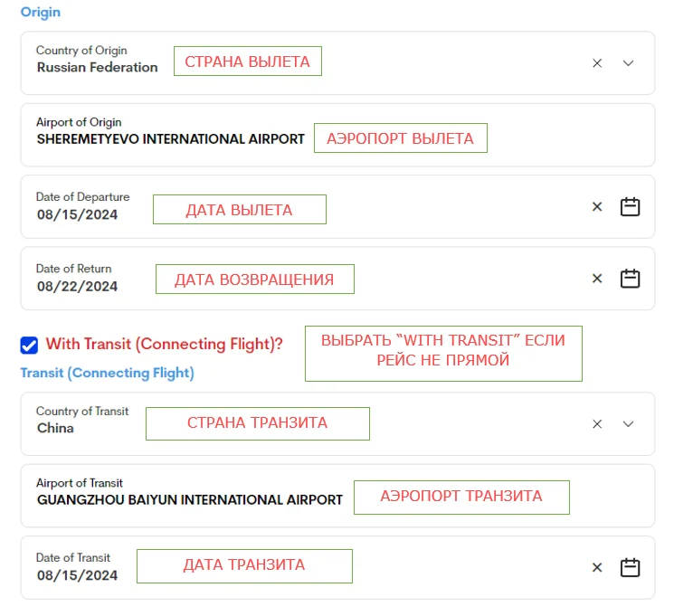Image resolution: width=674 pixels, height=616 pixels.
Task: Uncheck the With Transit checkbox
Action: coord(29,345)
